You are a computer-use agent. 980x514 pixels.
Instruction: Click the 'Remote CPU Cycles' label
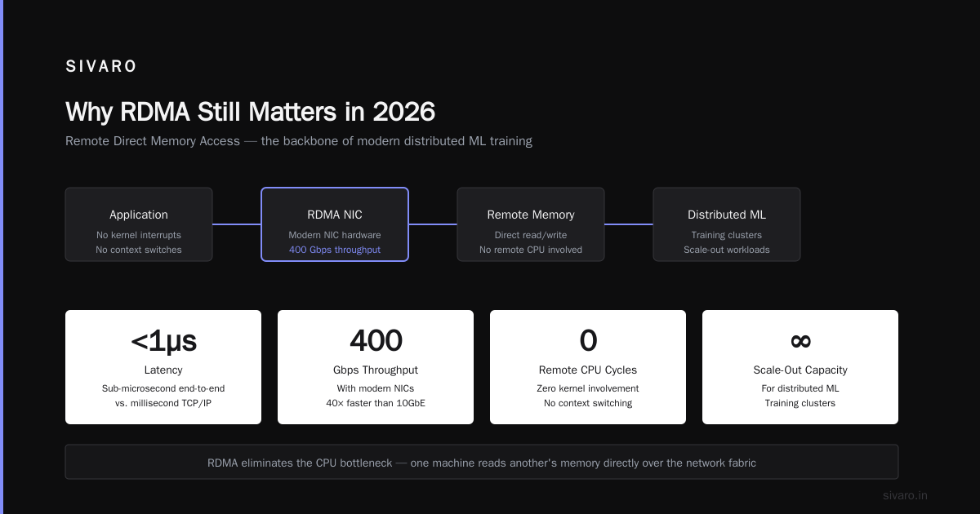[588, 370]
